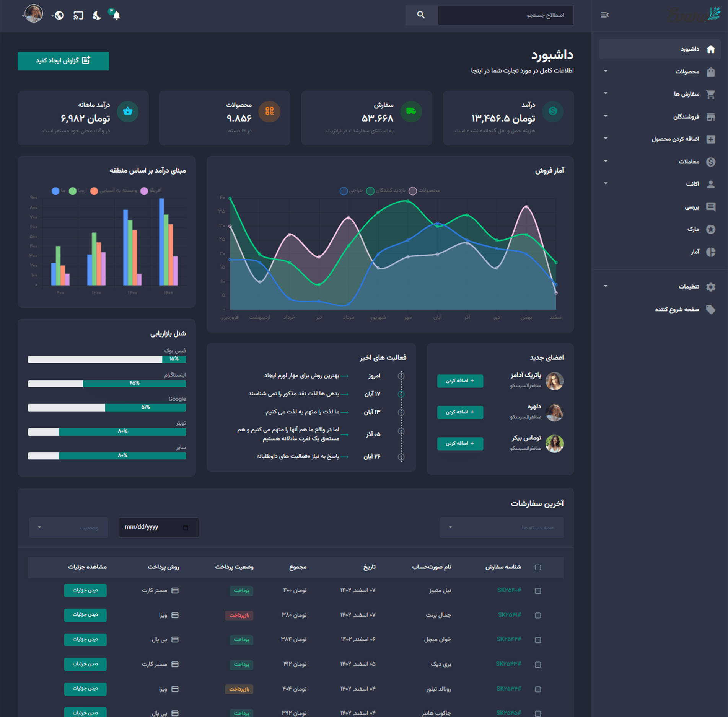Toggle محصولات legend in sales chart
The height and width of the screenshot is (717, 728).
click(424, 191)
